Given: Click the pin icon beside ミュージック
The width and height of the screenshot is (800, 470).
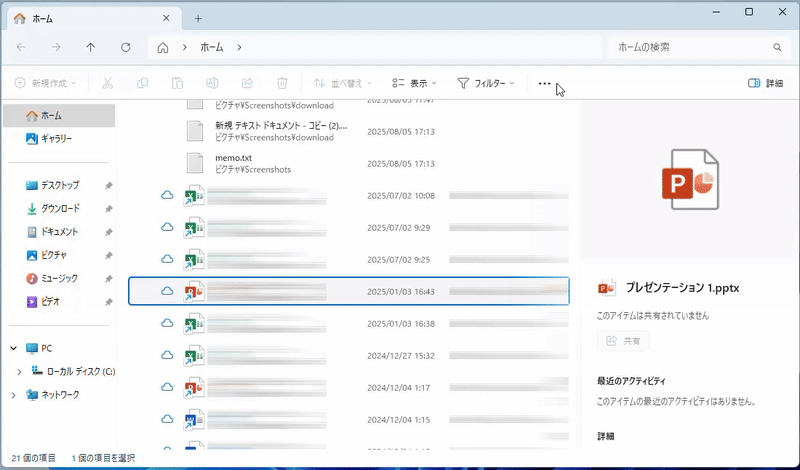Looking at the screenshot, I should pyautogui.click(x=108, y=279).
